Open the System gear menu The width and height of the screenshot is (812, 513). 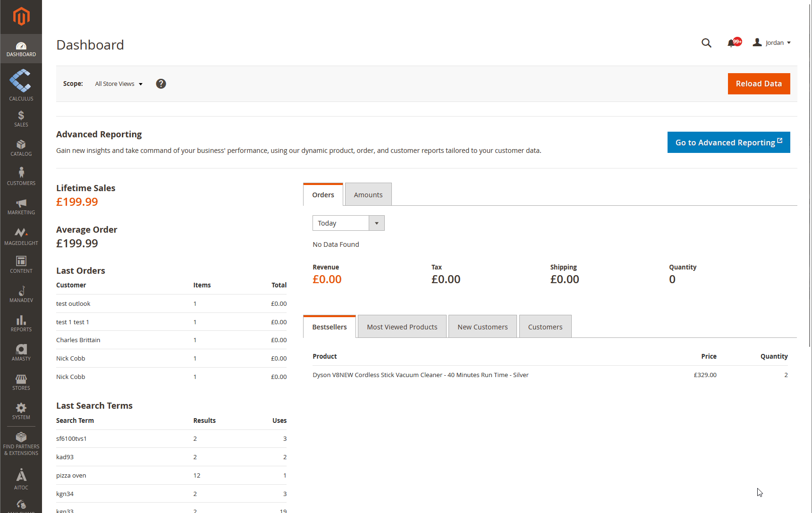point(21,411)
